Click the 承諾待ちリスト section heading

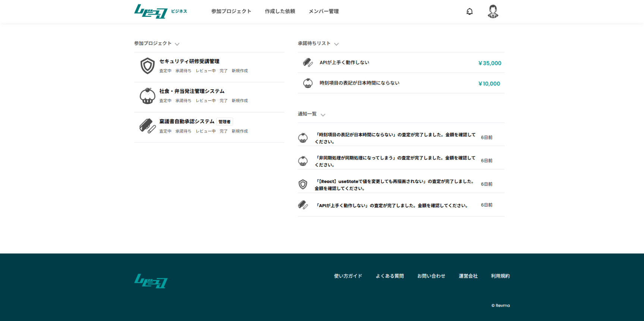point(314,43)
